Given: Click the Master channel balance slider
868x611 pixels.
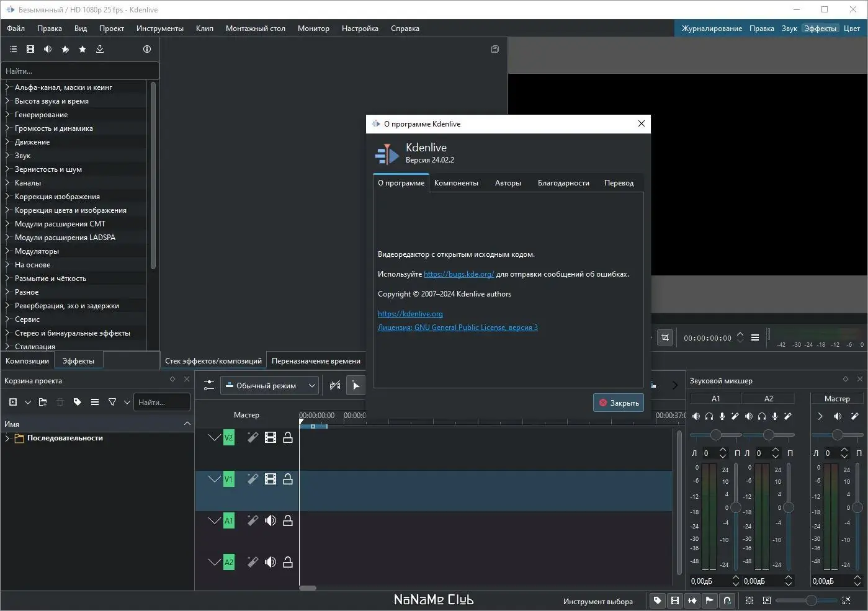Looking at the screenshot, I should pos(837,435).
